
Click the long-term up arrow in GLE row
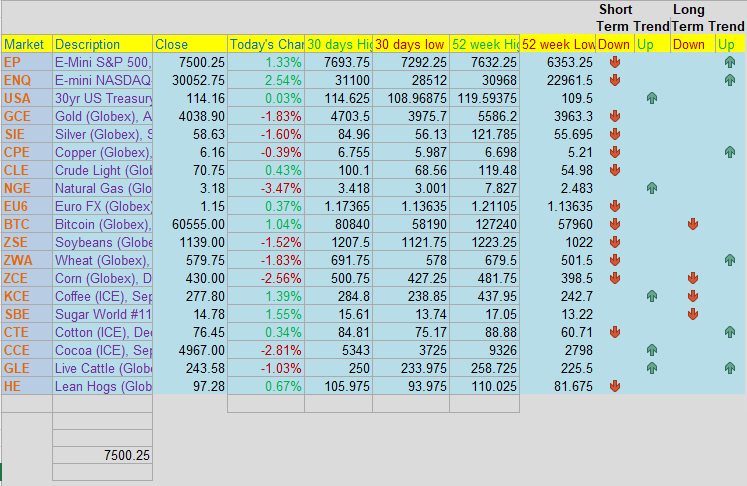(x=729, y=368)
